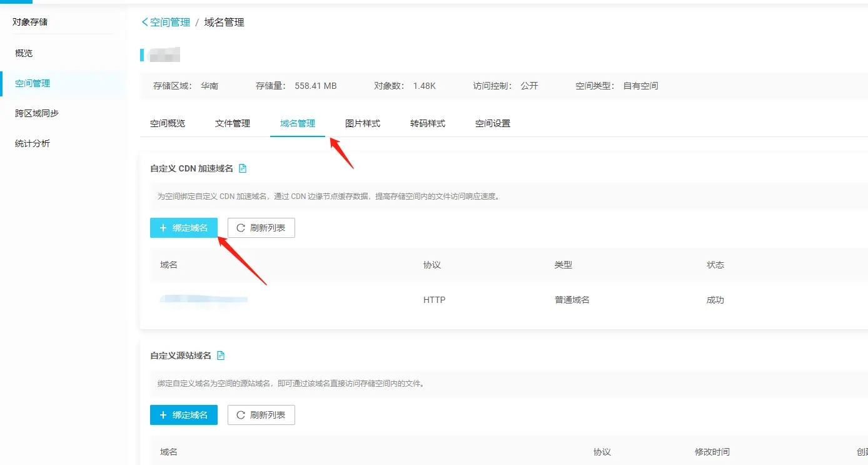Select 空间管理 in the left sidebar
The image size is (868, 465).
[x=33, y=83]
